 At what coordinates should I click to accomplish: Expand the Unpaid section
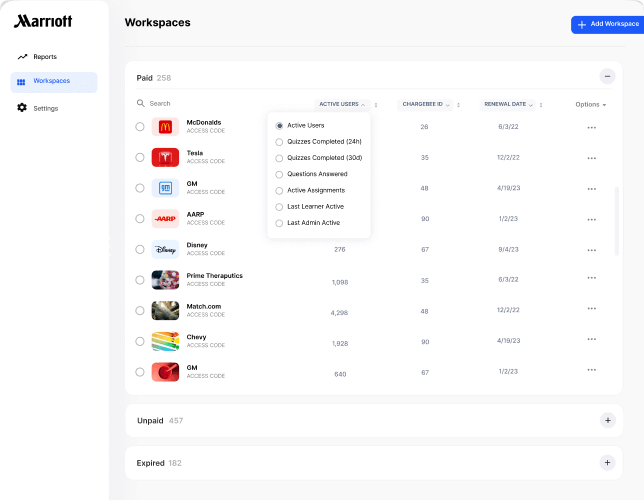coord(607,421)
